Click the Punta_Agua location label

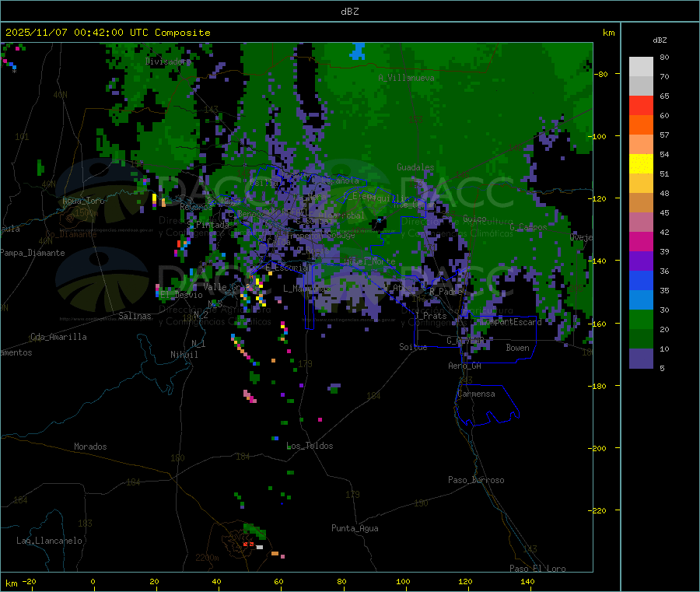[355, 528]
